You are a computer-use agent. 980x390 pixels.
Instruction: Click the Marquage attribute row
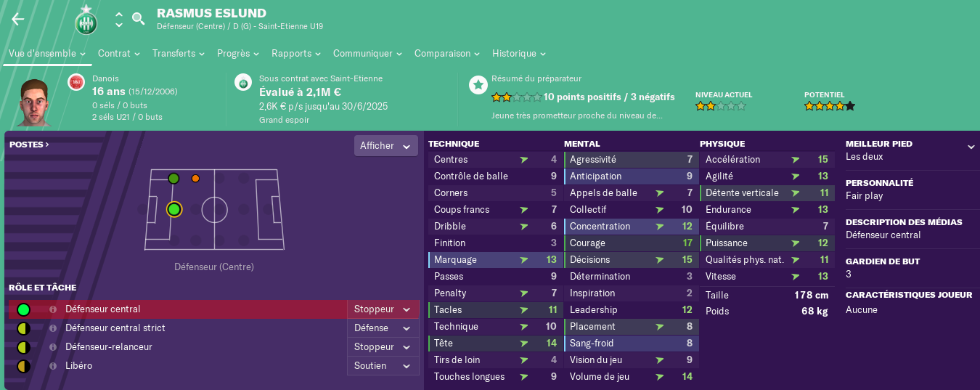point(494,260)
